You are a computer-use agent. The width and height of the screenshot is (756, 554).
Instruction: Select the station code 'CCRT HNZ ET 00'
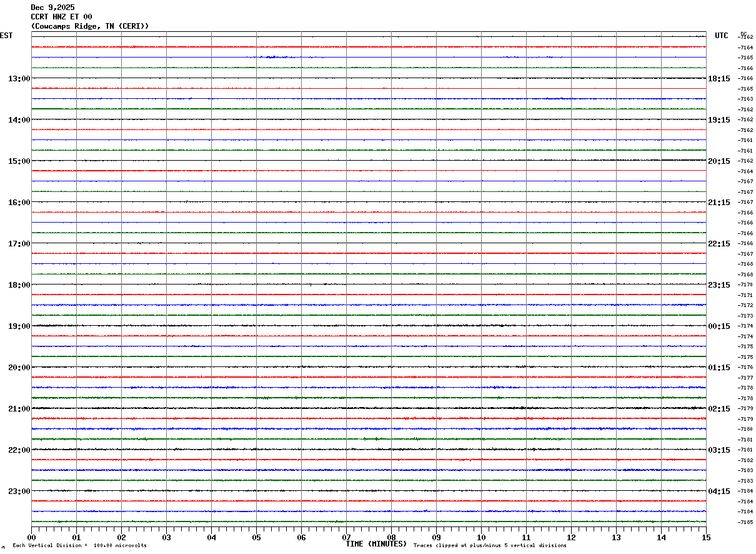[61, 17]
